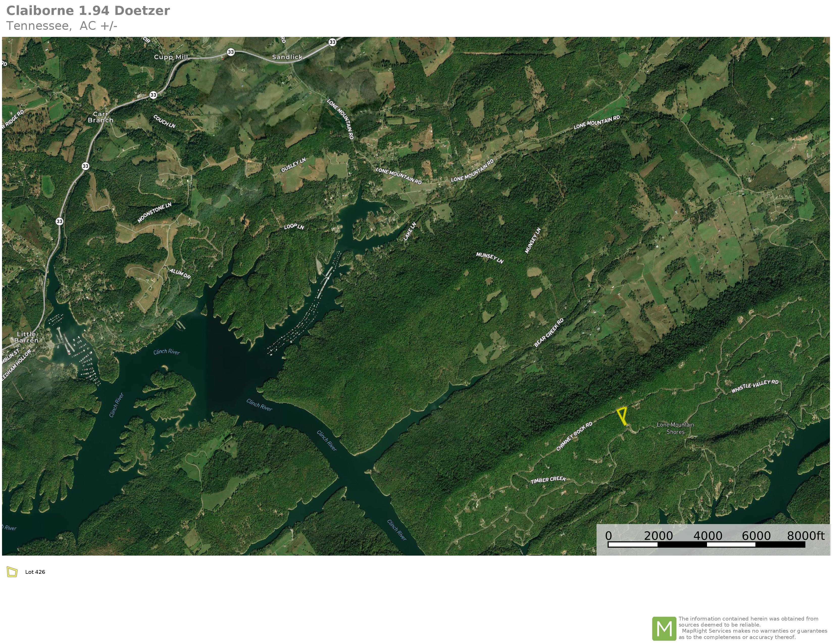
Task: Click the green MapRight M logo
Action: 664,628
